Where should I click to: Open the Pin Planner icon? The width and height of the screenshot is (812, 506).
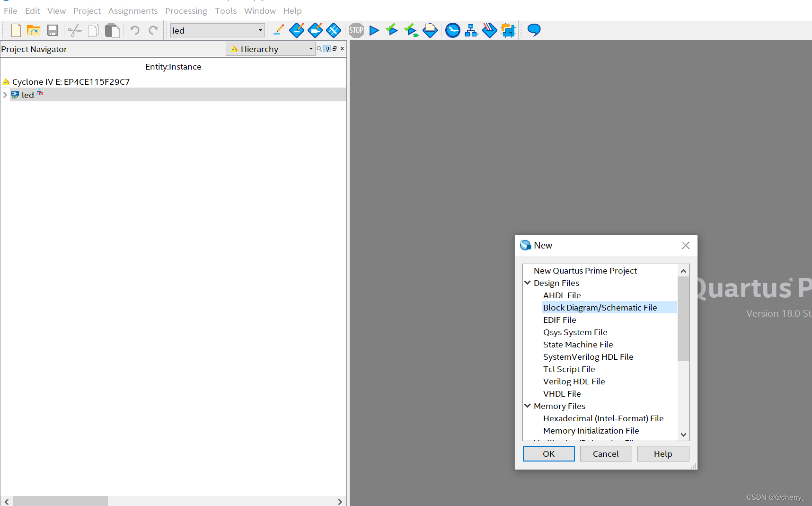[x=315, y=30]
